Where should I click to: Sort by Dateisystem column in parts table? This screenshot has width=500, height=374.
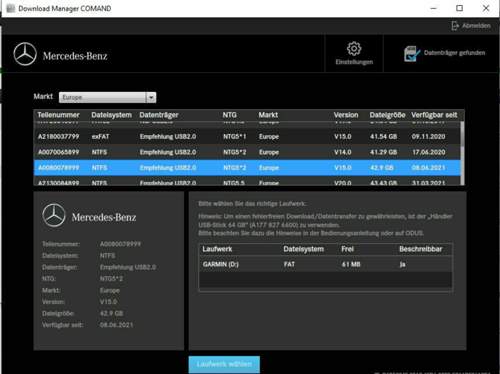pyautogui.click(x=112, y=115)
